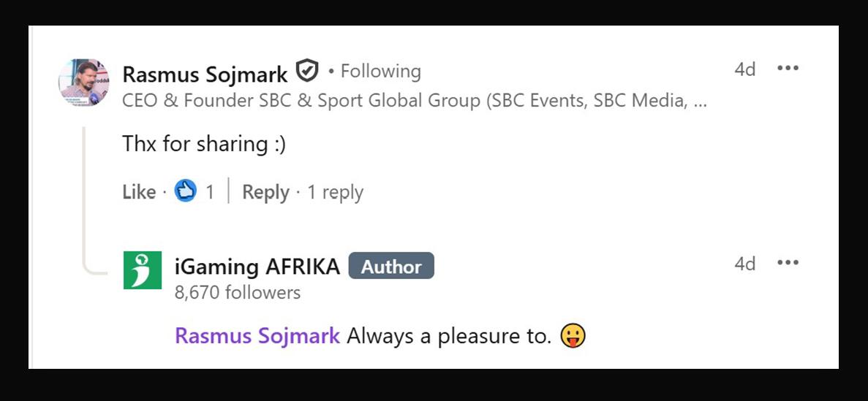Open Rasmus Sojmark's profile photo
This screenshot has width=868, height=401.
click(83, 83)
